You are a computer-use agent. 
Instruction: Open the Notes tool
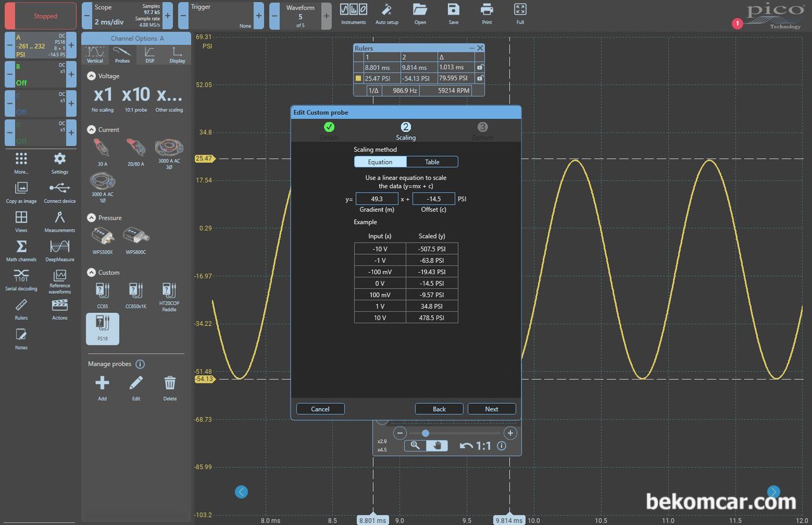[22, 338]
